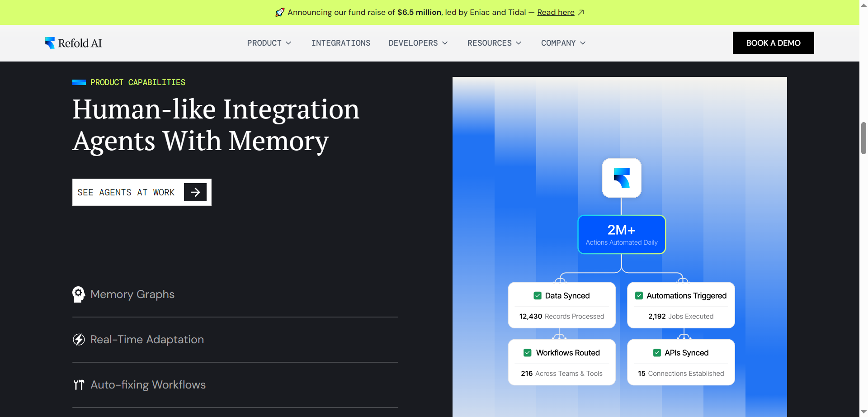This screenshot has width=868, height=417.
Task: Select the Memory Graphs brain icon
Action: coord(79,294)
